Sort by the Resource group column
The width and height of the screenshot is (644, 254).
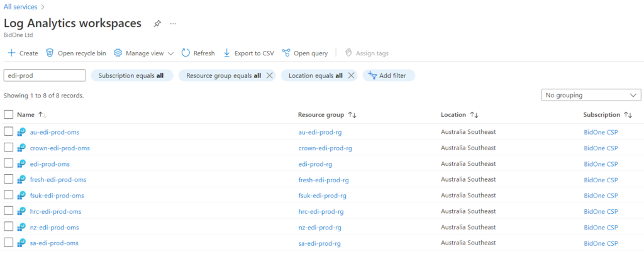coord(327,115)
